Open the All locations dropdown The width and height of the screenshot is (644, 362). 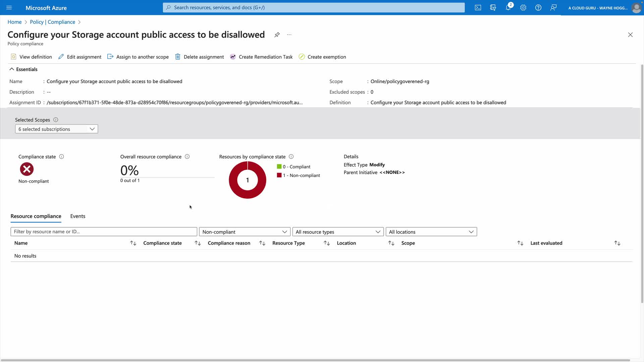[431, 232]
